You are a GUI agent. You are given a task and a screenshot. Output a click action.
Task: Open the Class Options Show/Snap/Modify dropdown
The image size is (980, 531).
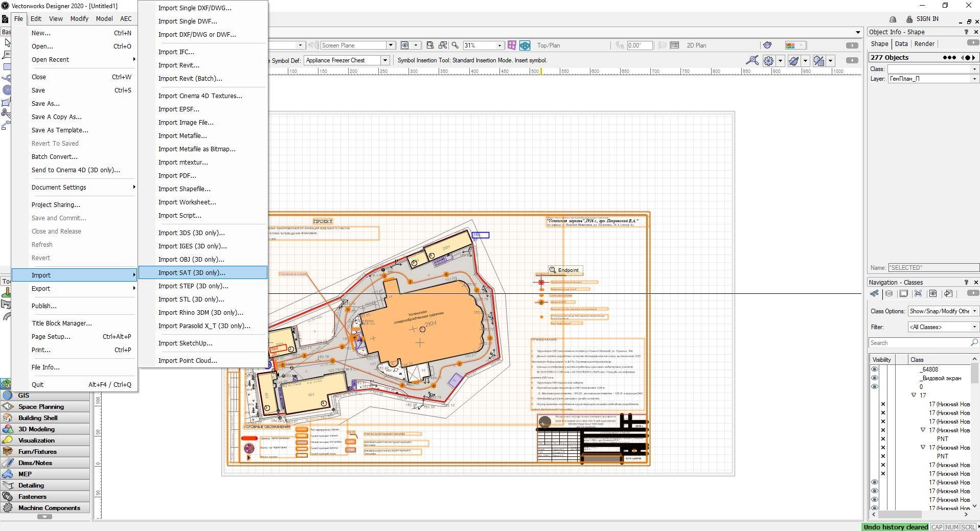pyautogui.click(x=974, y=311)
